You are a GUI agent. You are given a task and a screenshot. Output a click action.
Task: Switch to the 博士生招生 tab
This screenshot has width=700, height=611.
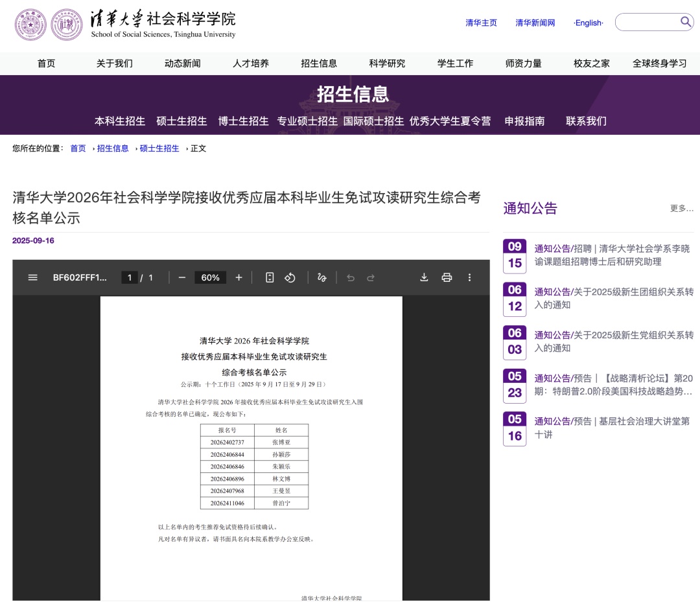pos(243,121)
